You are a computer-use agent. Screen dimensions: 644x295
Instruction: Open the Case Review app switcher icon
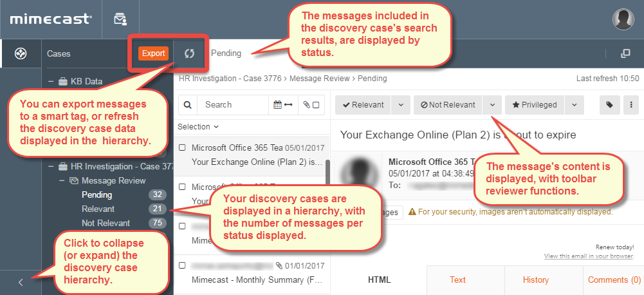(x=120, y=19)
